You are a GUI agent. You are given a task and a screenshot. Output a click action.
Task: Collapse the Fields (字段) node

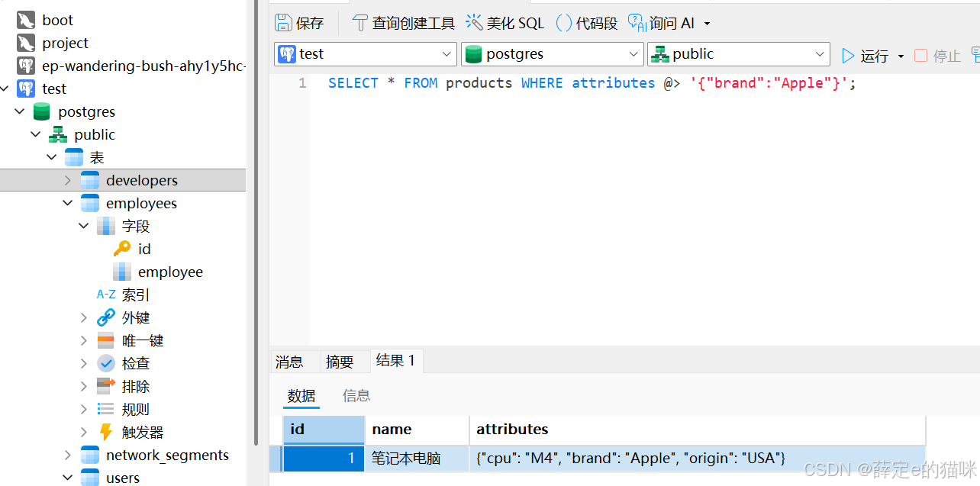point(84,227)
